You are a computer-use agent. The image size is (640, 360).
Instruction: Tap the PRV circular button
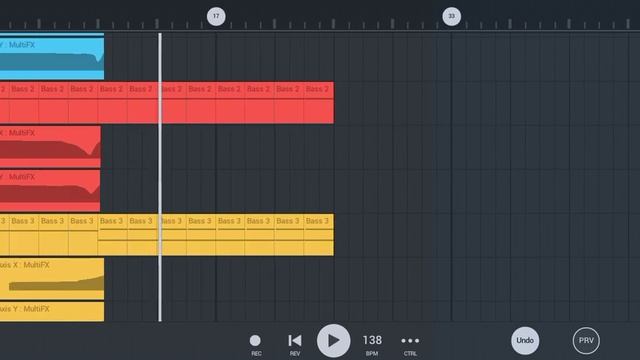point(586,340)
